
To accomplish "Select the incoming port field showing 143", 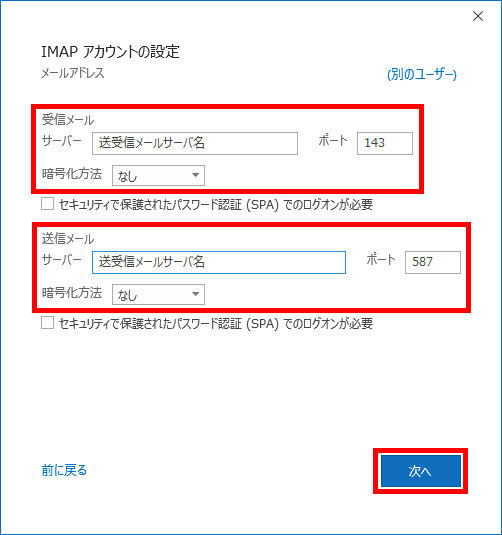I will [385, 143].
